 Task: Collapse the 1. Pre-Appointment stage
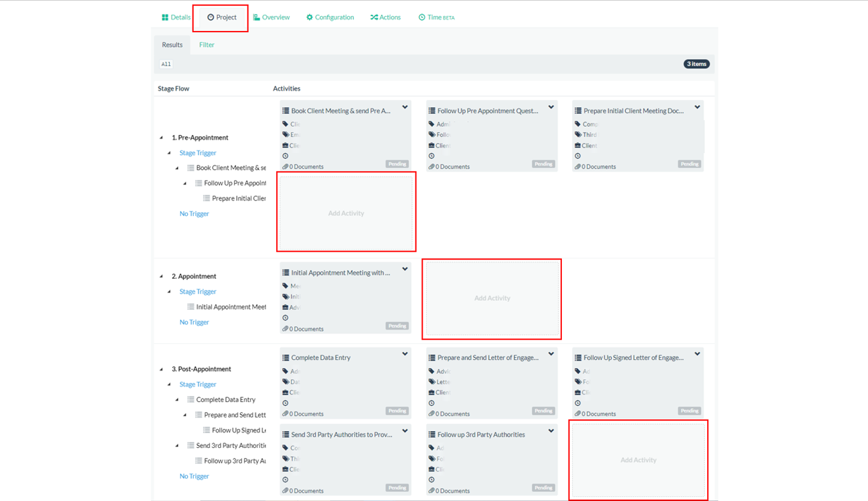[161, 138]
